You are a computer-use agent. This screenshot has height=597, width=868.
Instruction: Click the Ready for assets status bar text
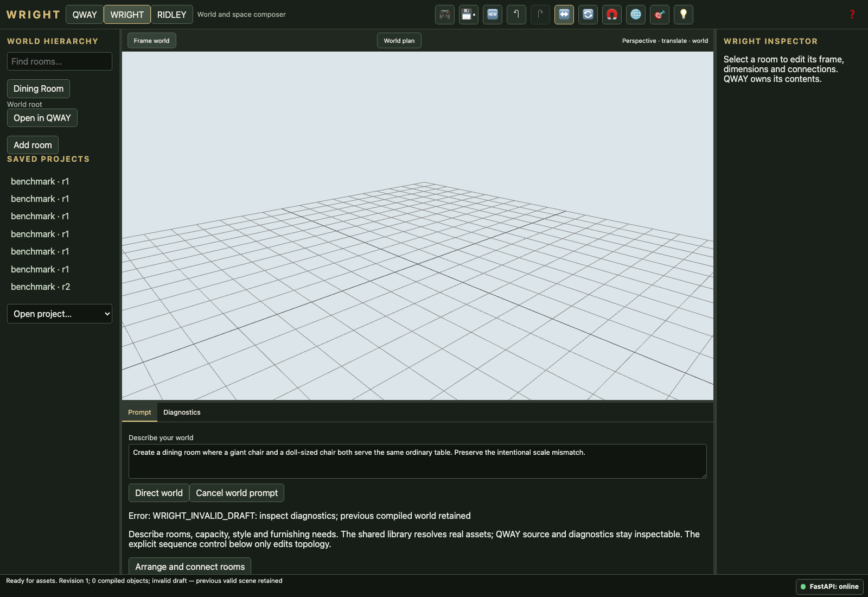[144, 581]
